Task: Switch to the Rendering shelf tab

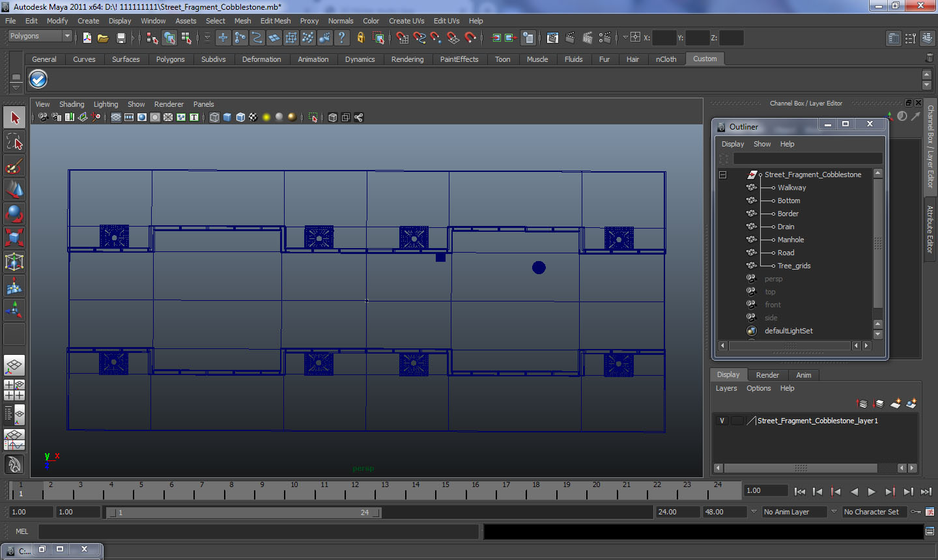Action: pos(407,59)
